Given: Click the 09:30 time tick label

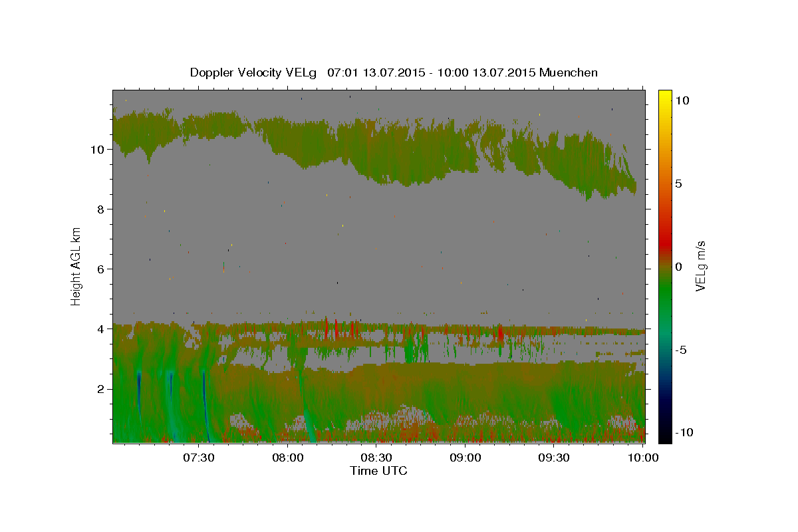Looking at the screenshot, I should (554, 458).
